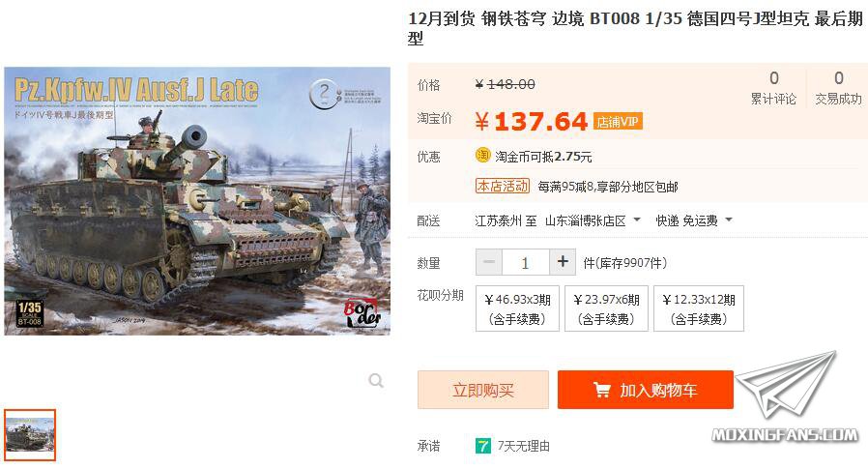Click the 本店活动 promotion tag

point(503,186)
